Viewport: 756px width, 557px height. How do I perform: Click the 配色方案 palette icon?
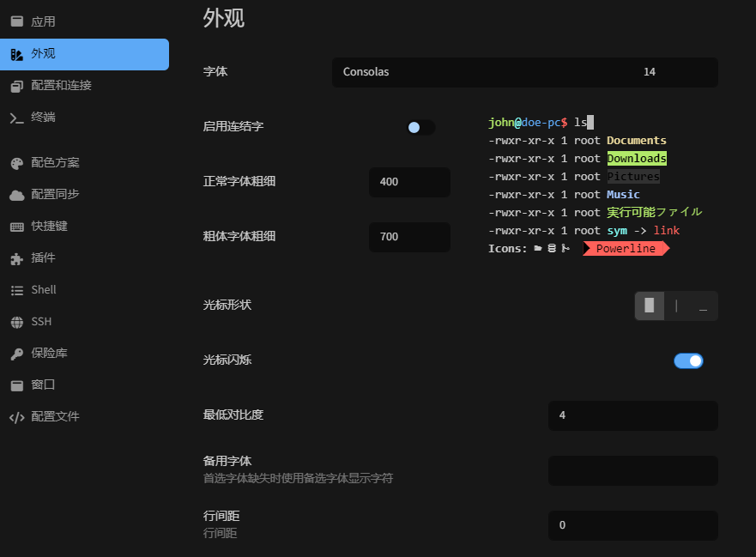click(16, 163)
